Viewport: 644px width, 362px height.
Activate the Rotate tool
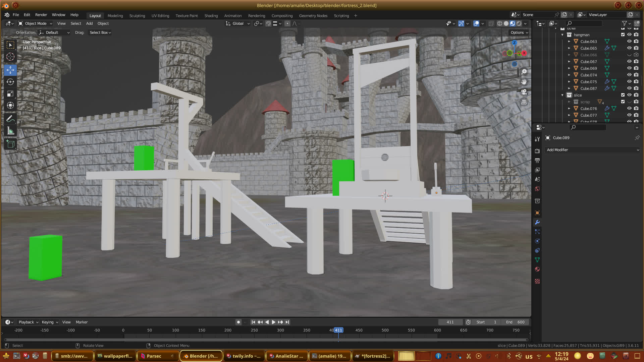(x=10, y=82)
